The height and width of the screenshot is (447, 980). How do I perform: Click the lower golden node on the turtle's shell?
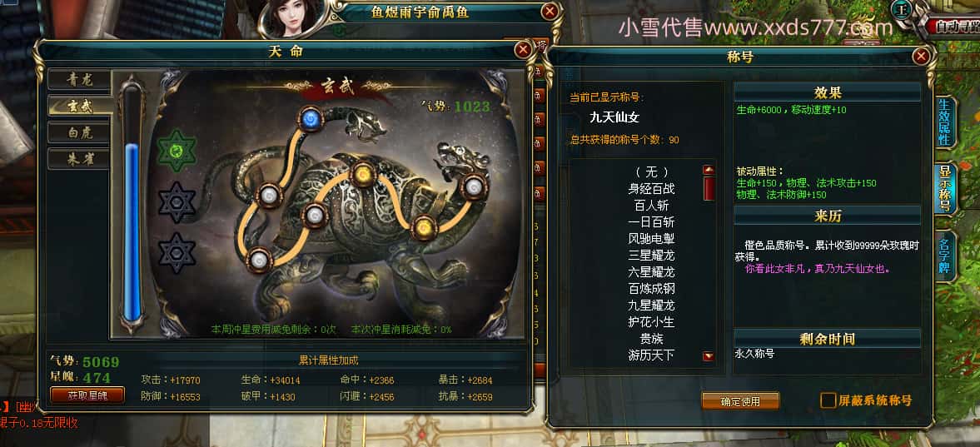[x=423, y=227]
